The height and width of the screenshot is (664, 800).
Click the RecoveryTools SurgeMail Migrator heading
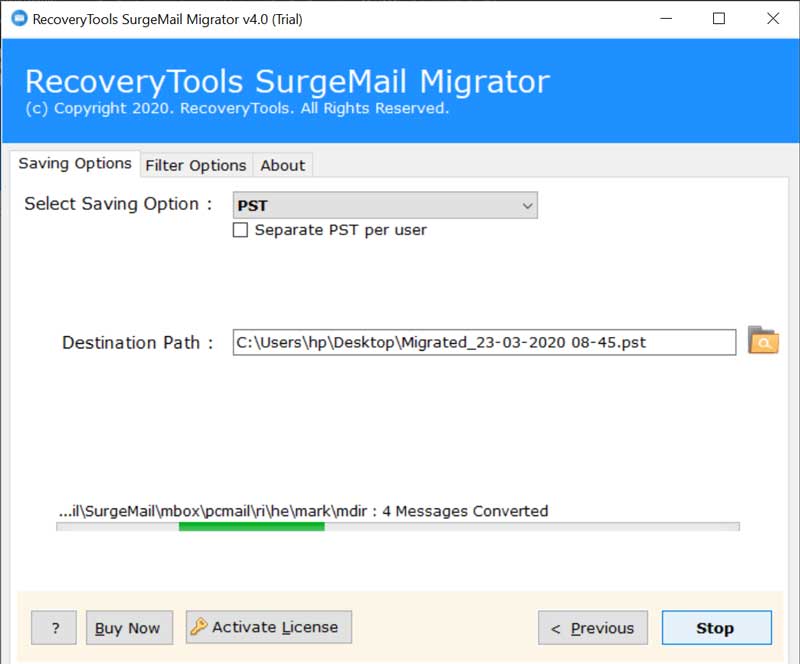(x=288, y=82)
